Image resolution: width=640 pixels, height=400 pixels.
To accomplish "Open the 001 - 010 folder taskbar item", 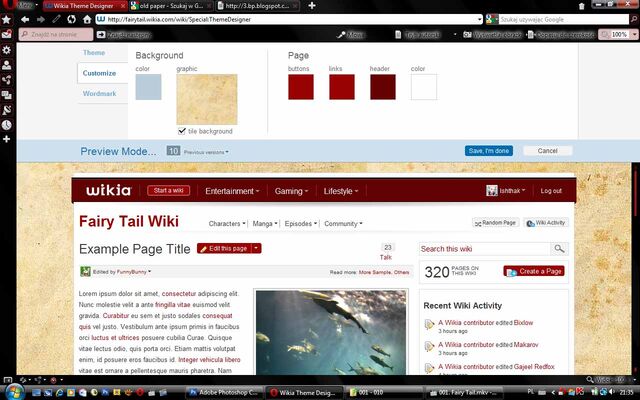I will tap(384, 393).
